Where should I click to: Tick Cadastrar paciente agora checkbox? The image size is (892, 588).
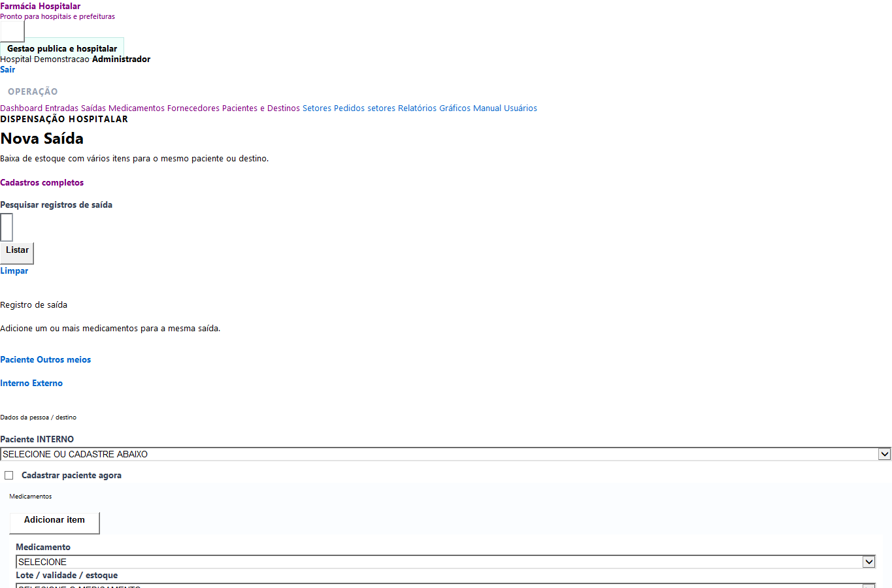[9, 476]
